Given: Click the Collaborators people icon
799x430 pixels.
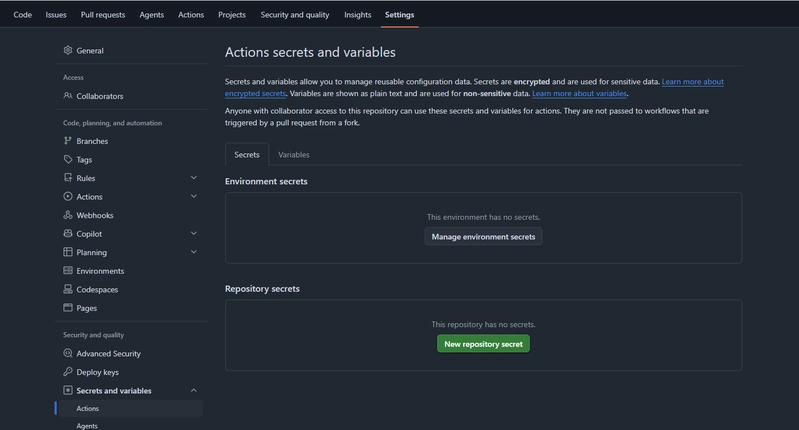Looking at the screenshot, I should (x=68, y=95).
